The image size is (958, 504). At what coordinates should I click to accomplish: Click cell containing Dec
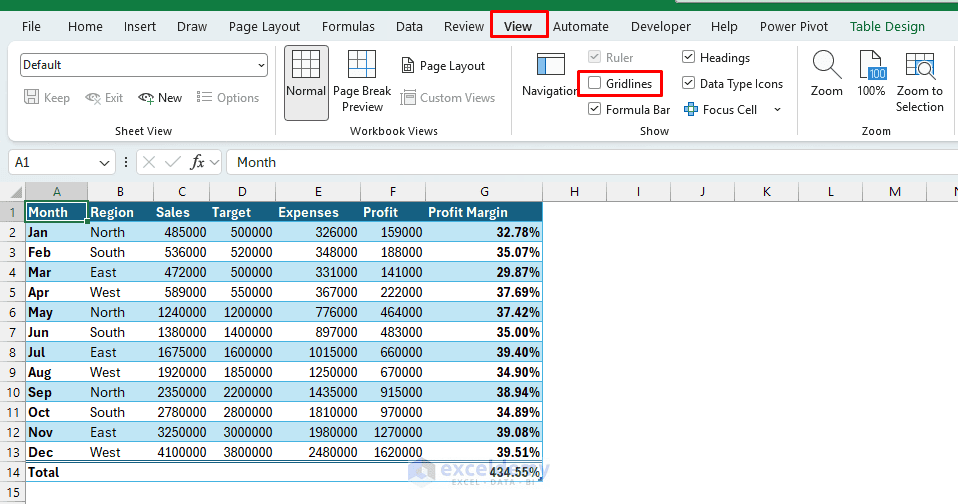click(57, 452)
